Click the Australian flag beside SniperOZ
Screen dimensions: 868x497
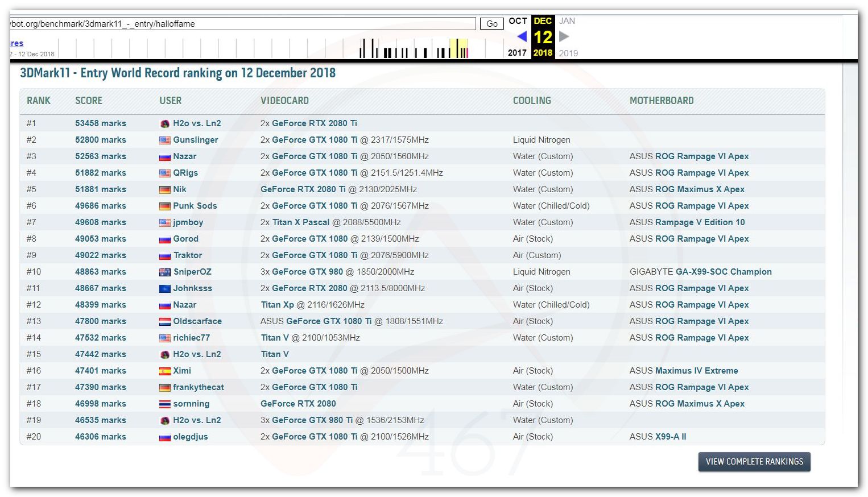tap(165, 272)
